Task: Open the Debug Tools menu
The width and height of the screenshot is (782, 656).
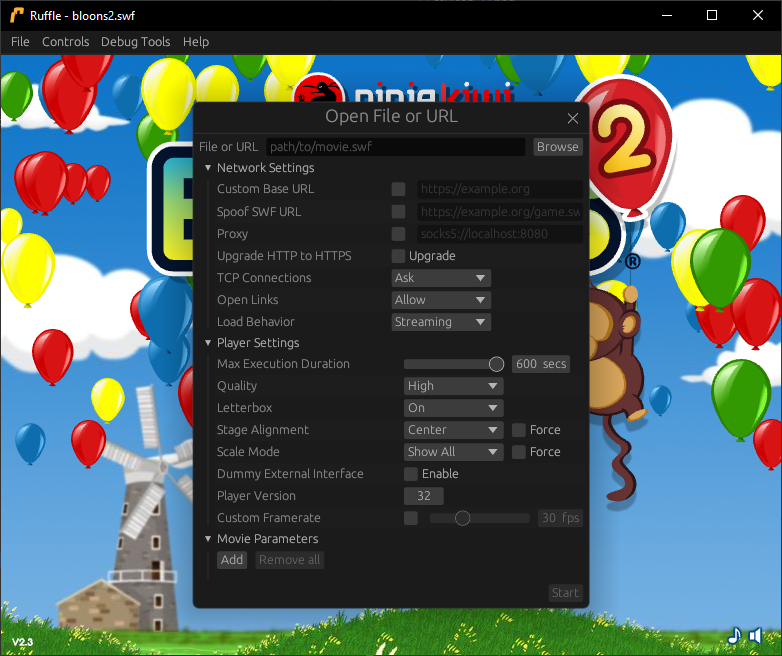Action: 135,42
